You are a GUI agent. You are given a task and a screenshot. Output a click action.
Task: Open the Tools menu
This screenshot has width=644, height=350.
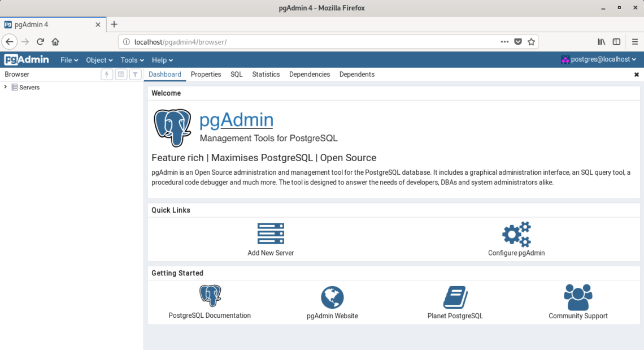pyautogui.click(x=132, y=60)
